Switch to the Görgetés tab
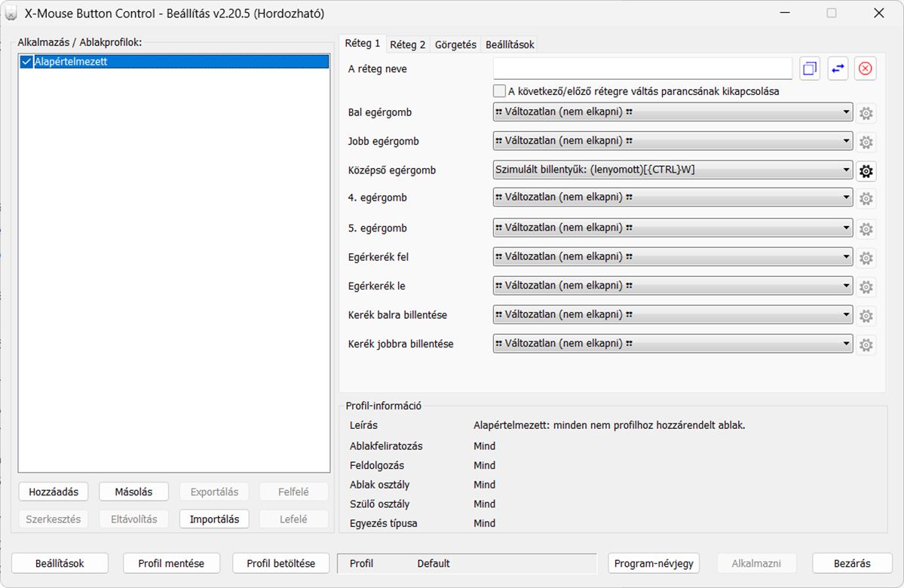The width and height of the screenshot is (904, 588). [455, 44]
